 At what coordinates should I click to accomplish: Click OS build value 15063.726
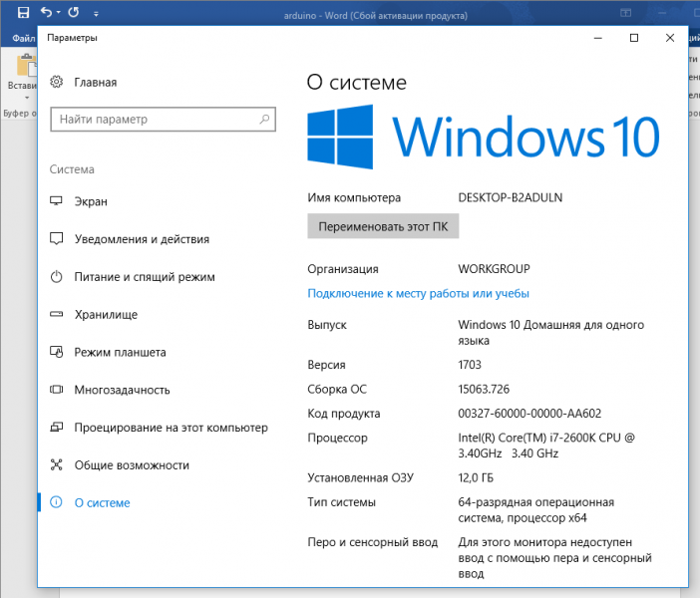point(484,389)
